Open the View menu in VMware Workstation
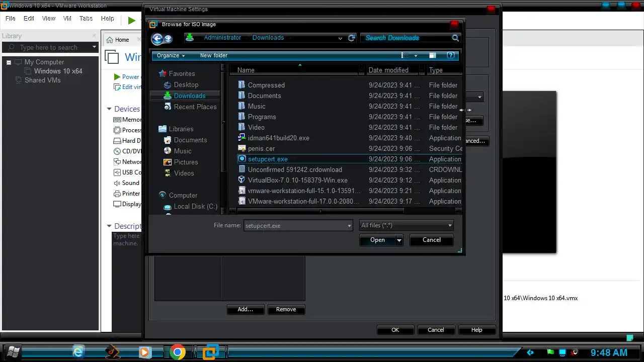Image resolution: width=644 pixels, height=362 pixels. click(49, 19)
